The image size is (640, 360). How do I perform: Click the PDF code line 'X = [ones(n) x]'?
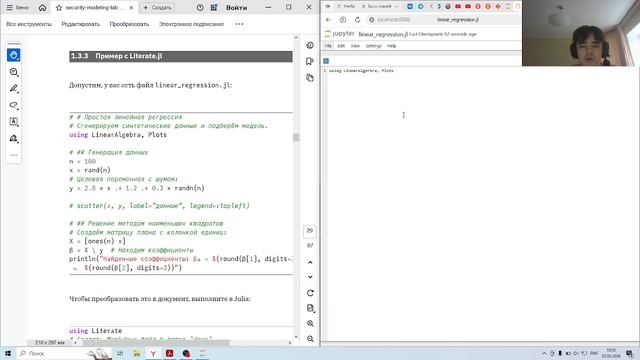[98, 241]
